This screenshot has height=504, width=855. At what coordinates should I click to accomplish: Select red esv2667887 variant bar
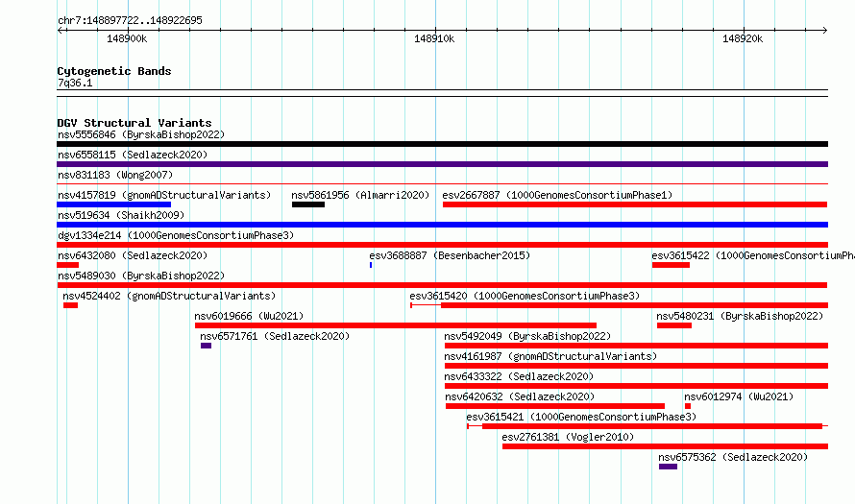click(x=635, y=204)
